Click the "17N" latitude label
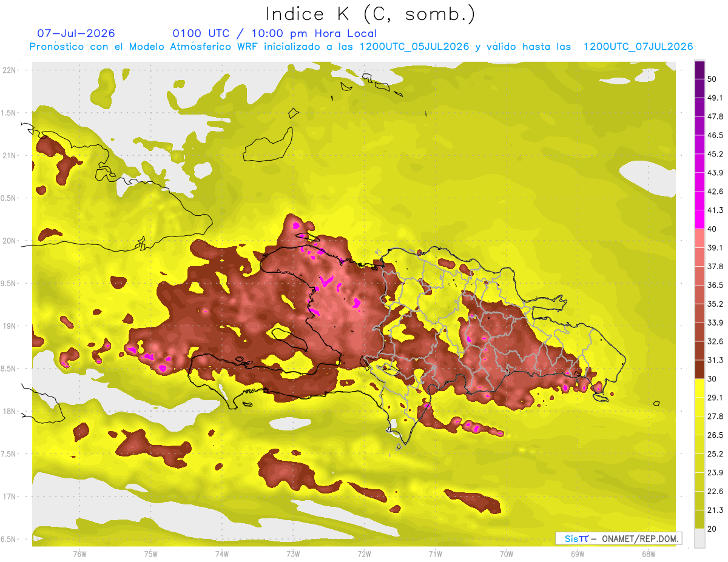Image resolution: width=728 pixels, height=562 pixels. (8, 497)
